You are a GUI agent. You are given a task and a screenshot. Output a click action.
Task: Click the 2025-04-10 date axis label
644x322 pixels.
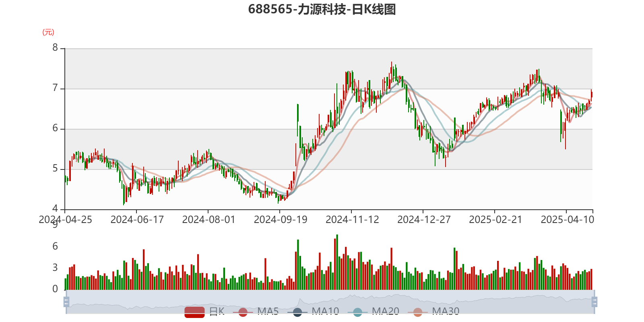[567, 220]
